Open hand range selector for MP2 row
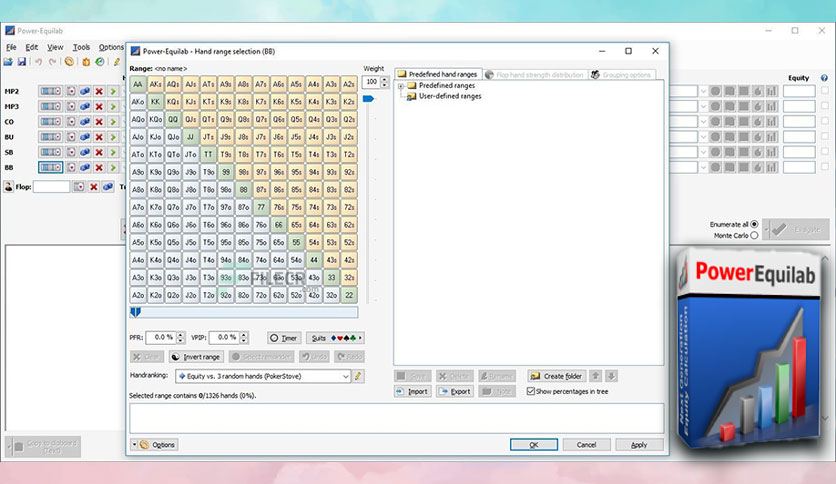This screenshot has height=484, width=836. [x=51, y=91]
